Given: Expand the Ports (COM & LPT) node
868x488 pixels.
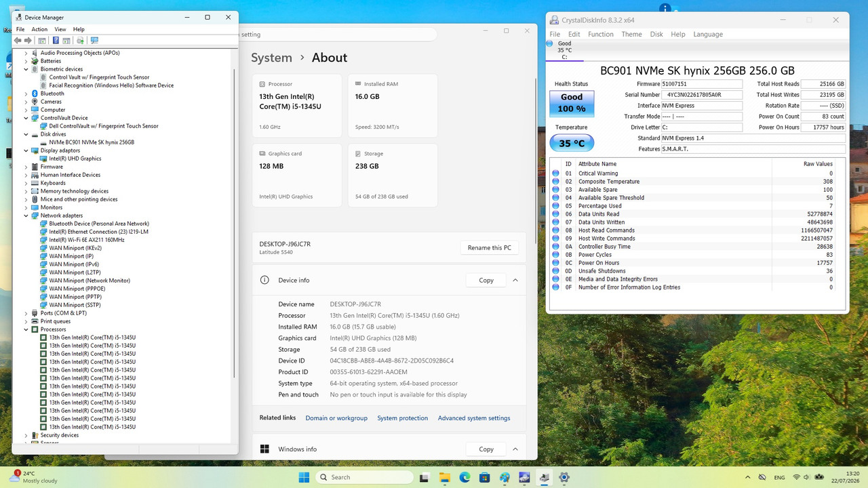Looking at the screenshot, I should click(26, 313).
